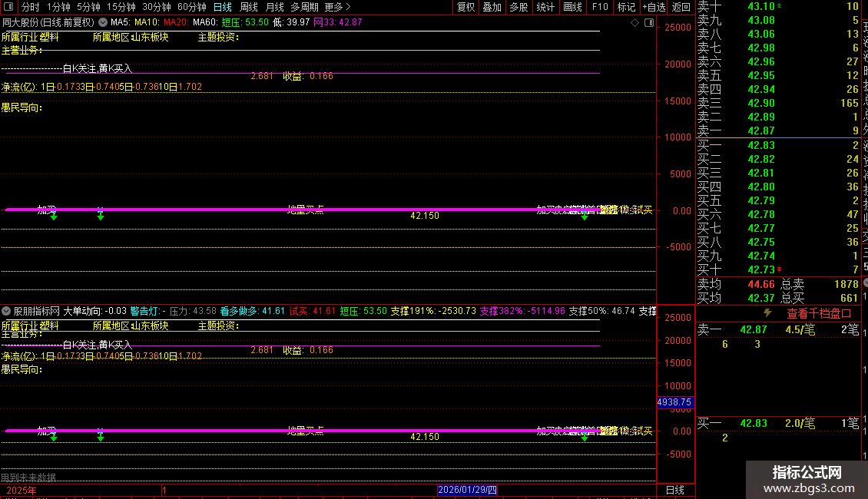The width and height of the screenshot is (868, 499).
Task: Click the 地量买点 marker on main chart
Action: point(306,209)
